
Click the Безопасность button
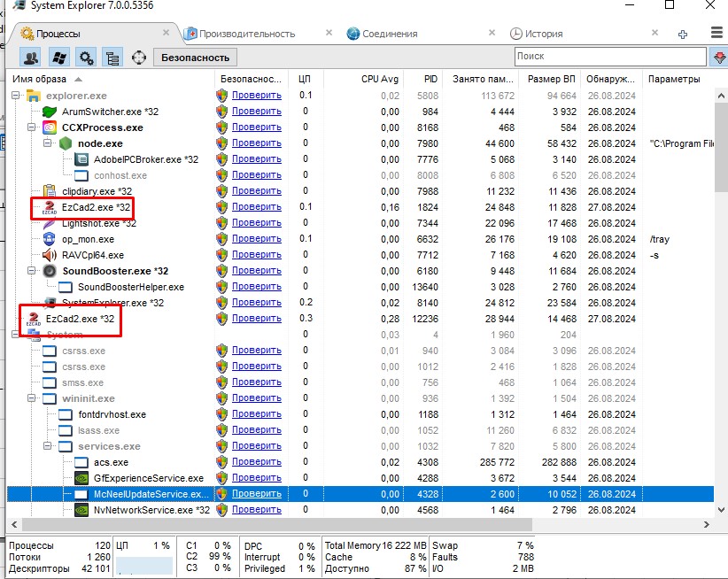195,58
